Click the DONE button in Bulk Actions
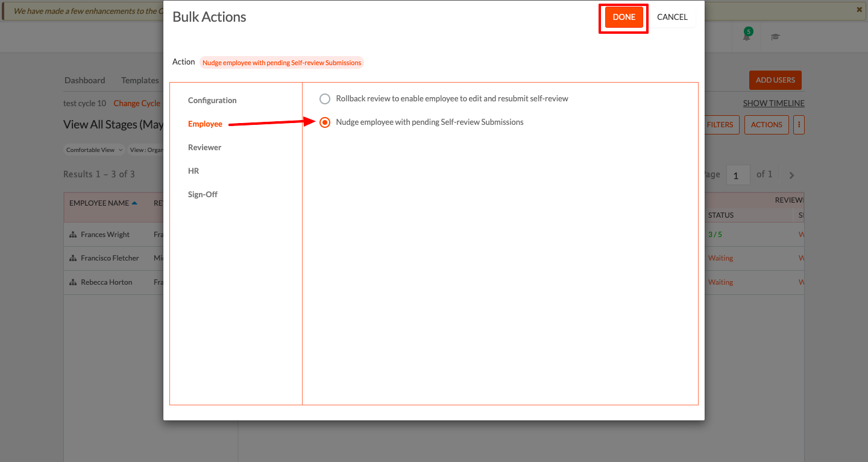The height and width of the screenshot is (462, 868). 624,17
